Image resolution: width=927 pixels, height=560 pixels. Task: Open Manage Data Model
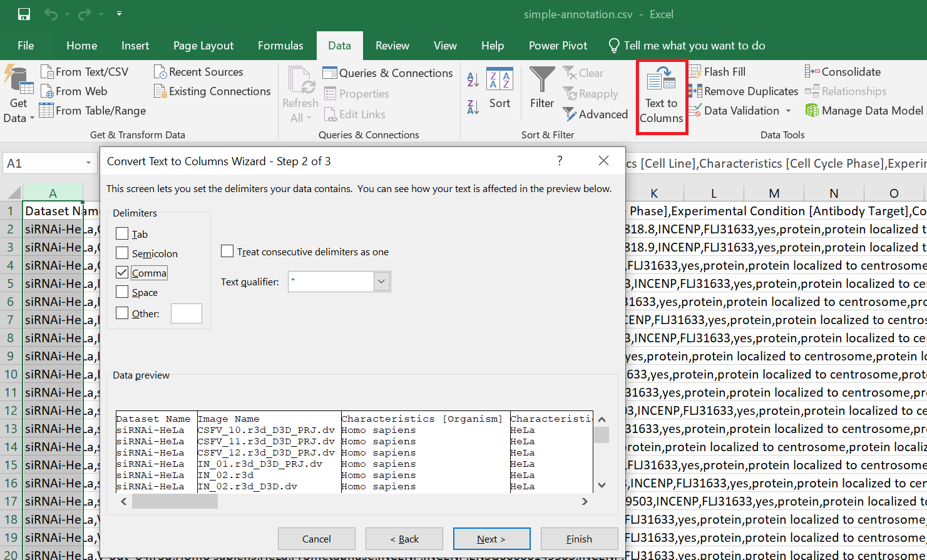864,111
